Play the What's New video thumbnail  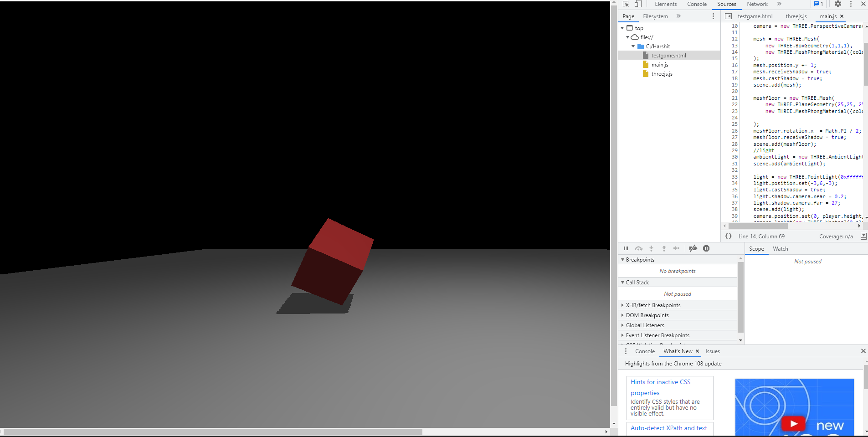click(793, 423)
